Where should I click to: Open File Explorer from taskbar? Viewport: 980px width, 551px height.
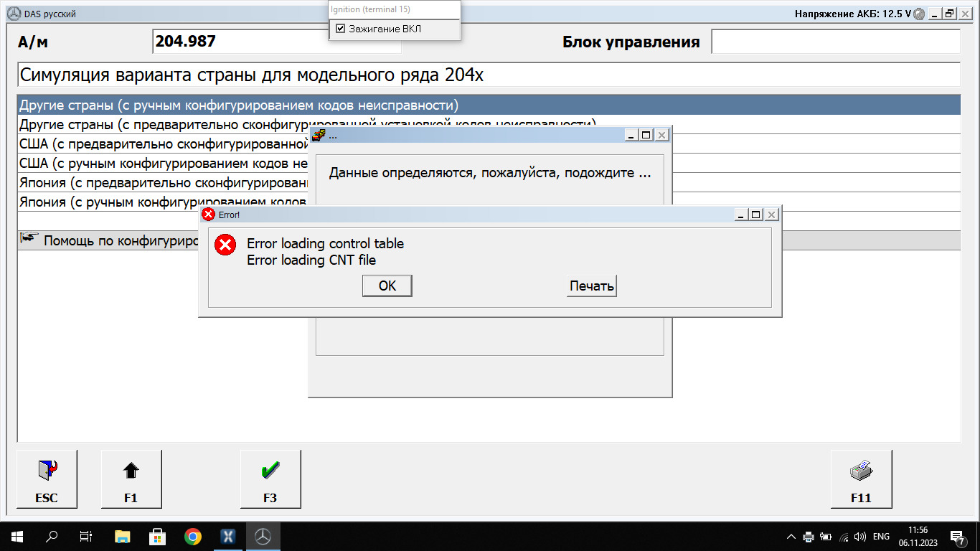123,537
